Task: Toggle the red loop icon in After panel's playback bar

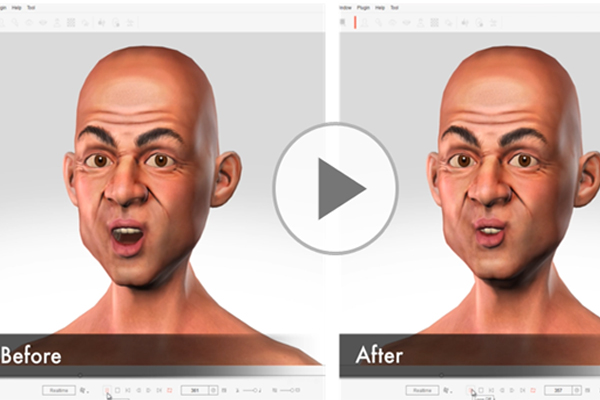Action: point(533,390)
